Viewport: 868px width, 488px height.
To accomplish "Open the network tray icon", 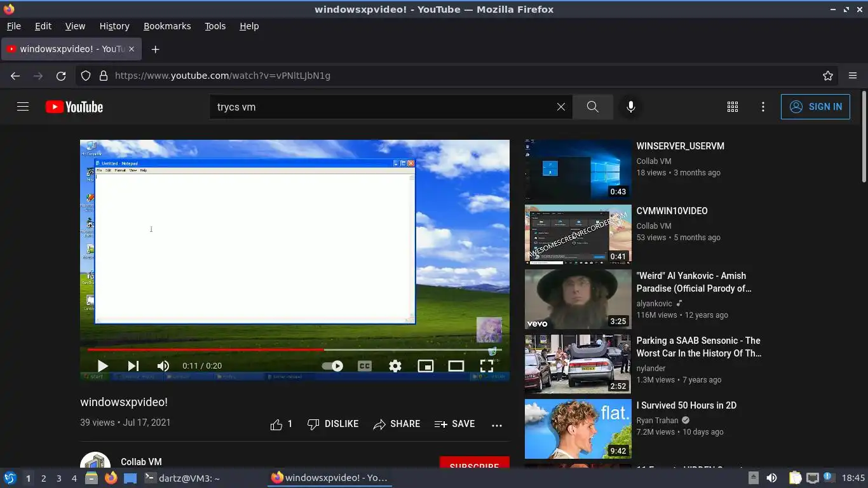I will (x=812, y=478).
